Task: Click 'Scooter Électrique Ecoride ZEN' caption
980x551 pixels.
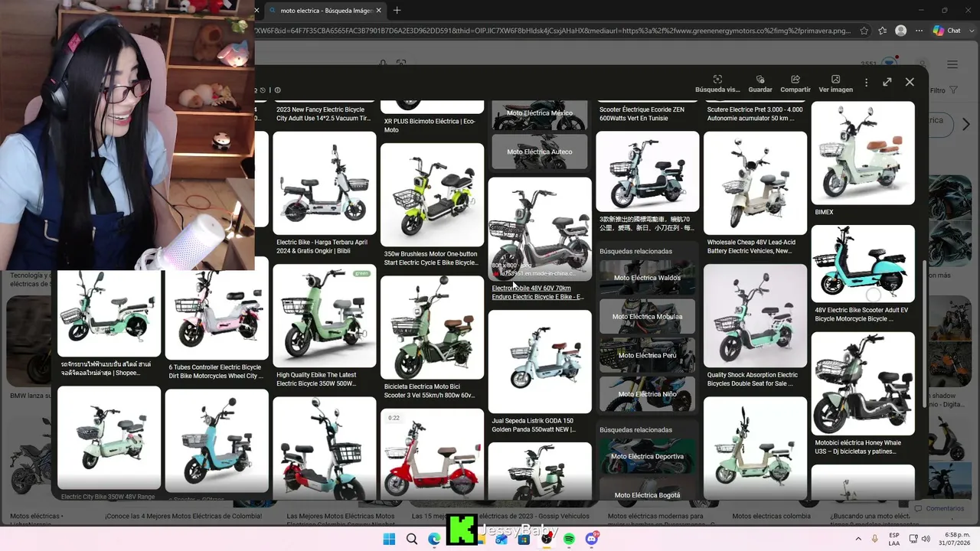Action: [x=642, y=114]
